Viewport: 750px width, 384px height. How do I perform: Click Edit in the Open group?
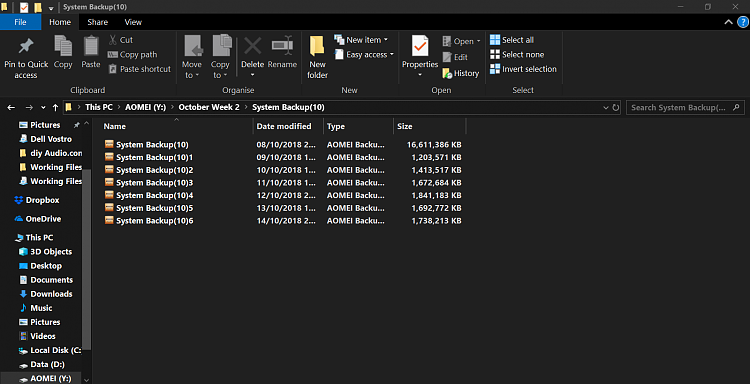coord(455,57)
